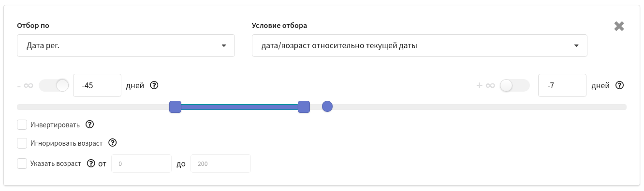Open the Дата рег. dropdown

point(126,46)
